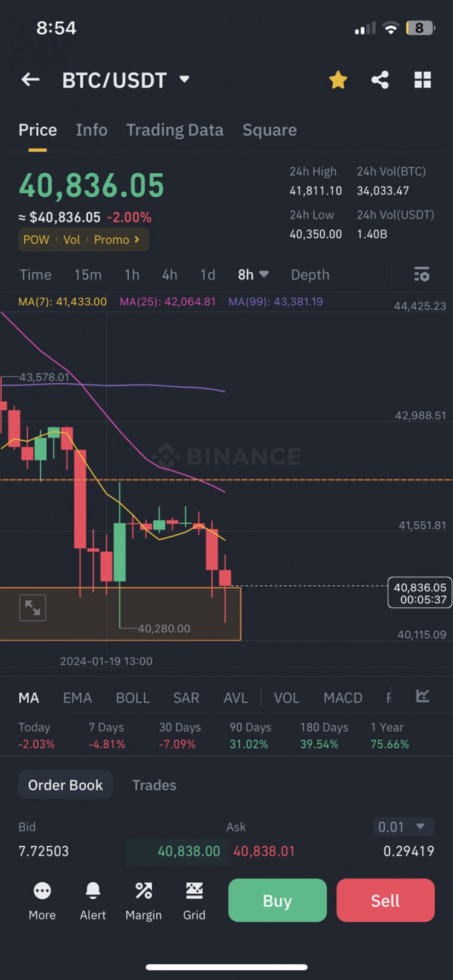This screenshot has width=453, height=980.
Task: Tap the ask price 40,838.01
Action: [x=264, y=851]
